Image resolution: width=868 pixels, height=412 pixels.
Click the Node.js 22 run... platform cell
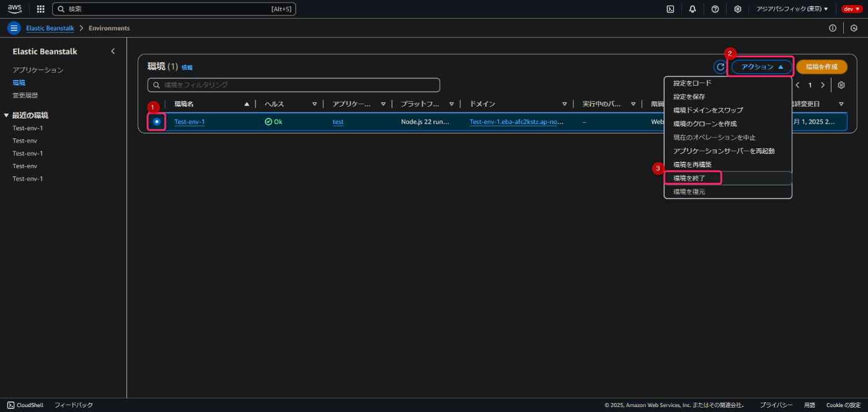coord(425,122)
